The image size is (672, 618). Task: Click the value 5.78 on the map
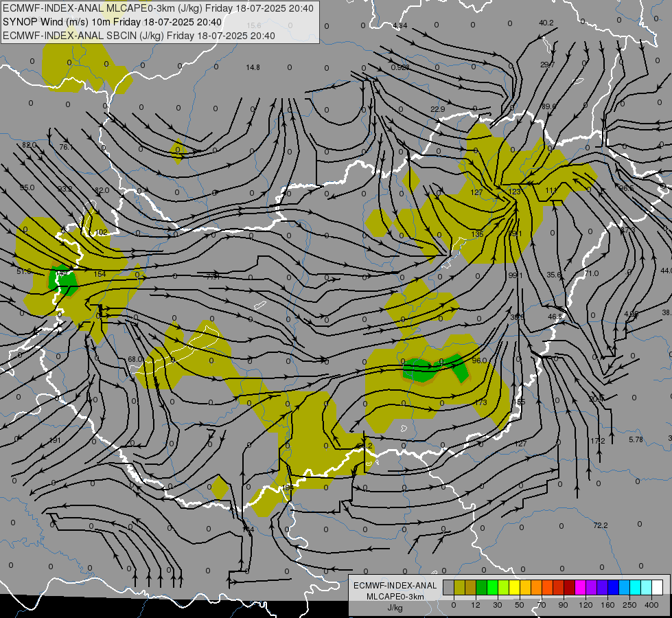tap(636, 439)
